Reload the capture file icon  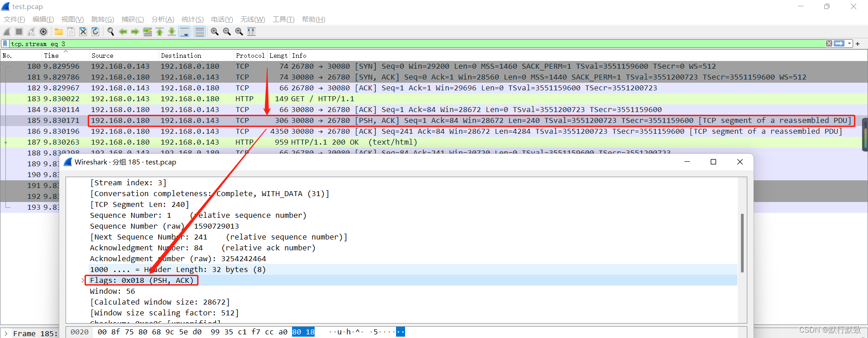(x=95, y=32)
